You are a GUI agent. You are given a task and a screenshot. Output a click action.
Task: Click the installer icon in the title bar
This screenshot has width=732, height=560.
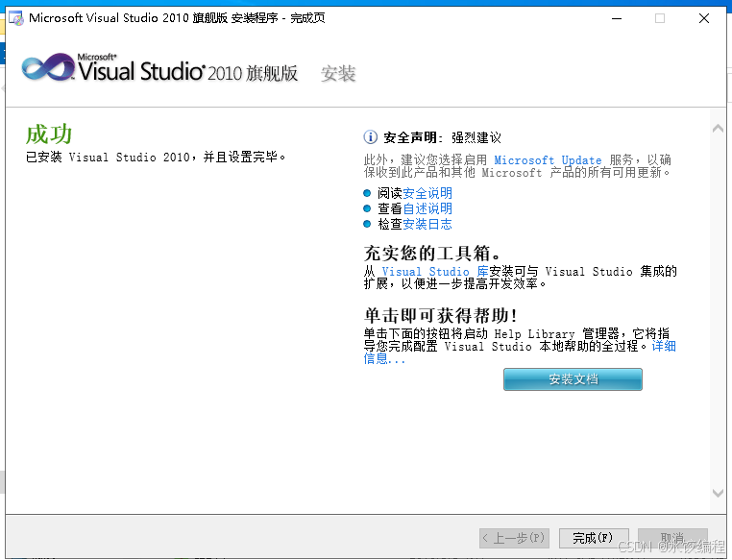16,18
